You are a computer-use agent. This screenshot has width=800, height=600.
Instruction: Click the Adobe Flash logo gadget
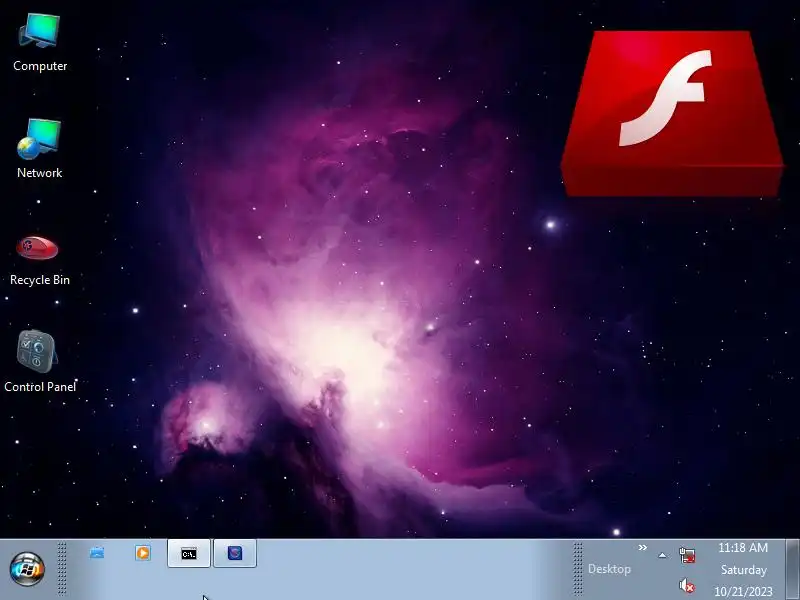(672, 113)
